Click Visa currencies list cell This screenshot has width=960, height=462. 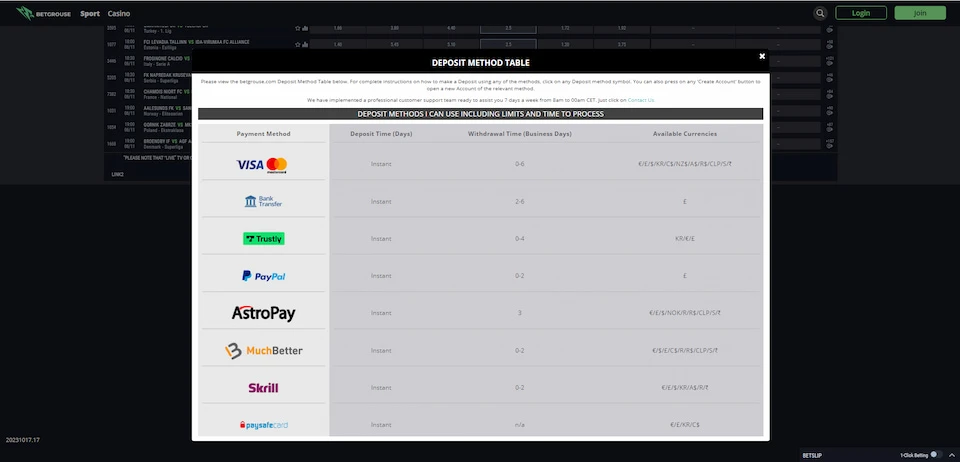pyautogui.click(x=684, y=164)
